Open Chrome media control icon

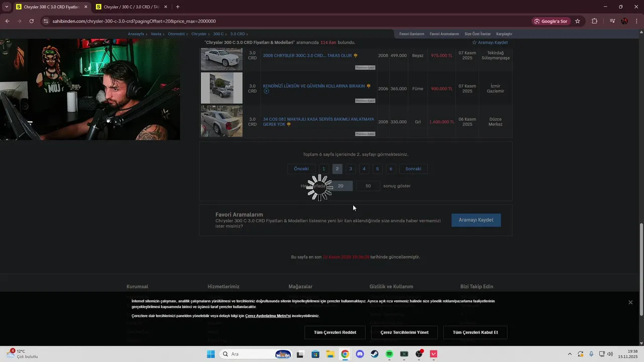[612, 21]
